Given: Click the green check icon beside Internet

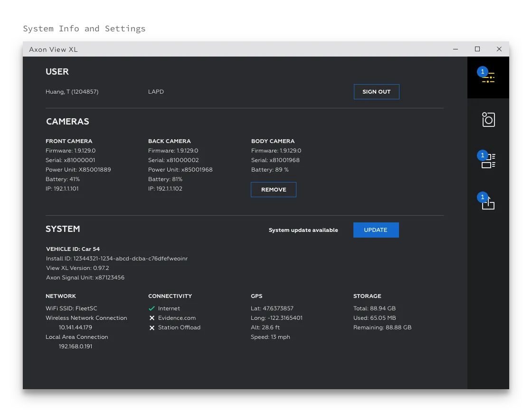Looking at the screenshot, I should (152, 308).
